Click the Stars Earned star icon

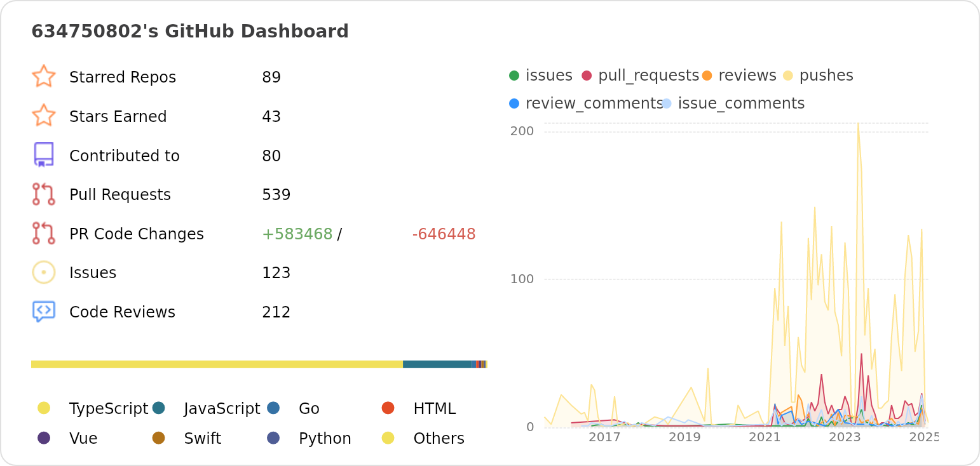pyautogui.click(x=44, y=116)
